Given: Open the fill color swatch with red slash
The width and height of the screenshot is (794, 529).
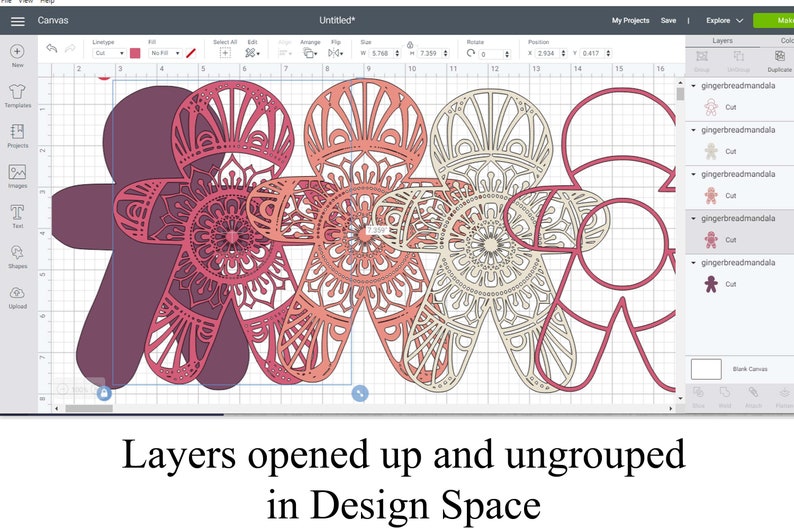Looking at the screenshot, I should (x=191, y=53).
